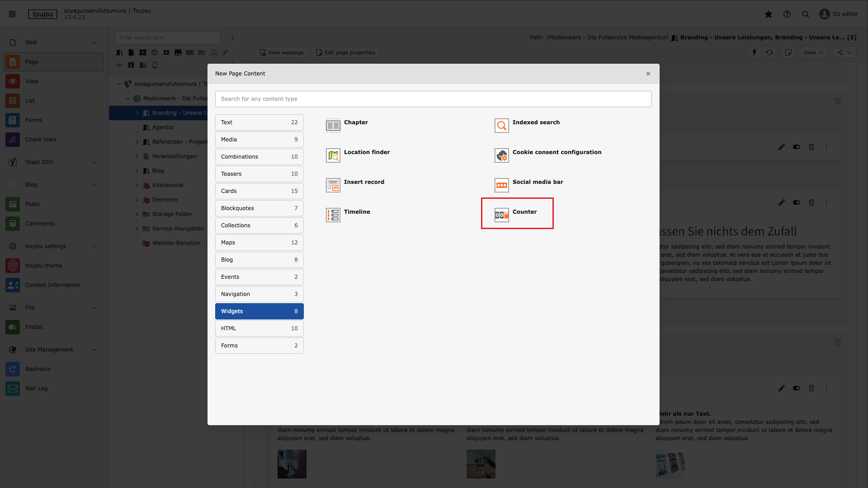Toggle visibility of first content element
The image size is (868, 488).
click(797, 147)
